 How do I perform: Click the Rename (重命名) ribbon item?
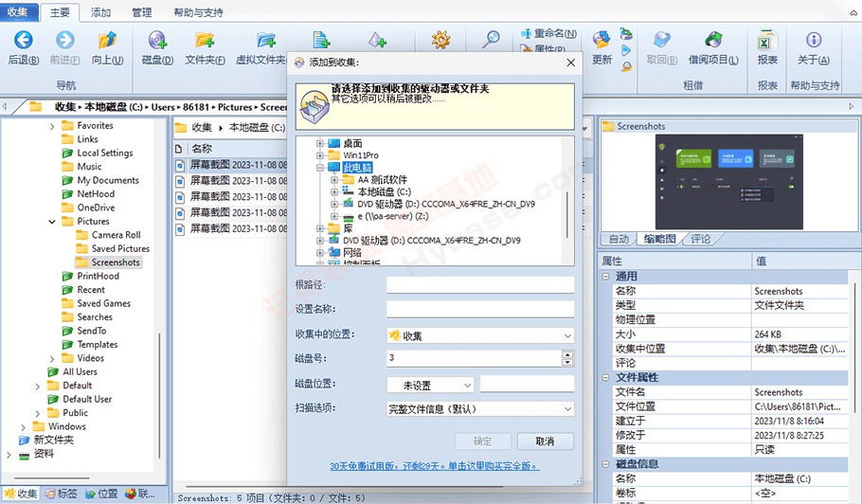548,33
